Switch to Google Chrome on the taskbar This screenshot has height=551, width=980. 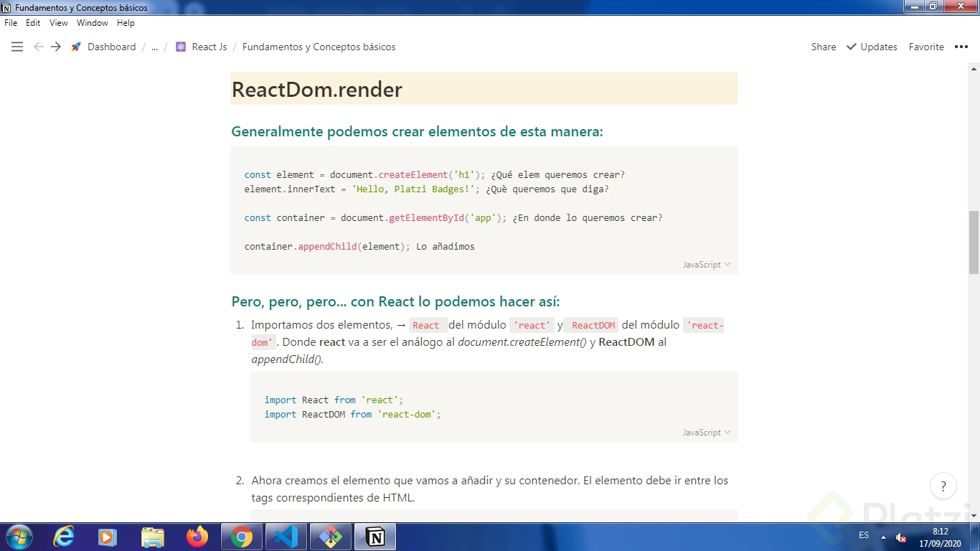[x=242, y=537]
